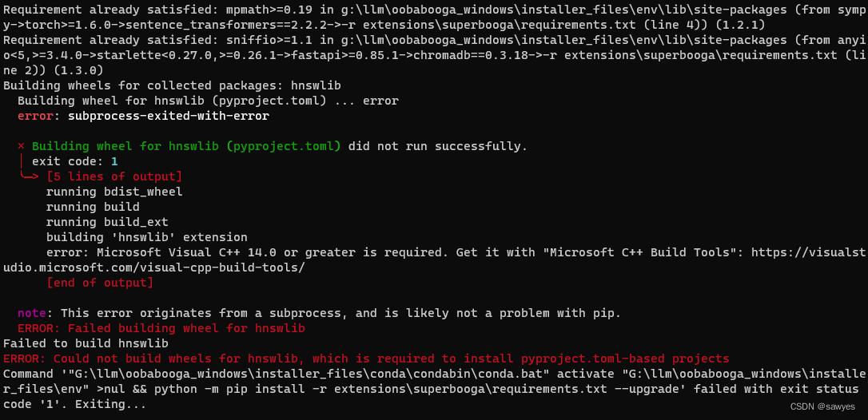Click the red '[5 lines of output]' text
This screenshot has height=420, width=868.
pyautogui.click(x=114, y=177)
